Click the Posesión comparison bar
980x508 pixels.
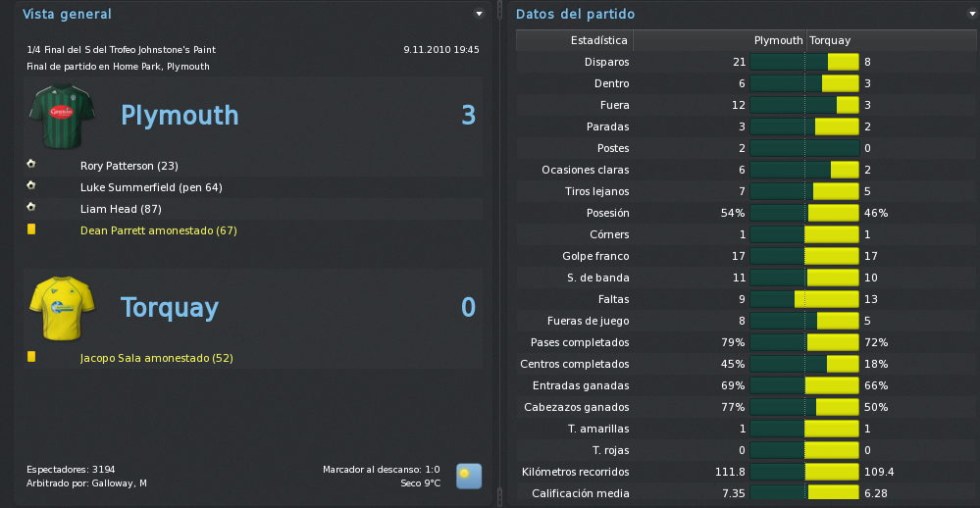pyautogui.click(x=804, y=213)
